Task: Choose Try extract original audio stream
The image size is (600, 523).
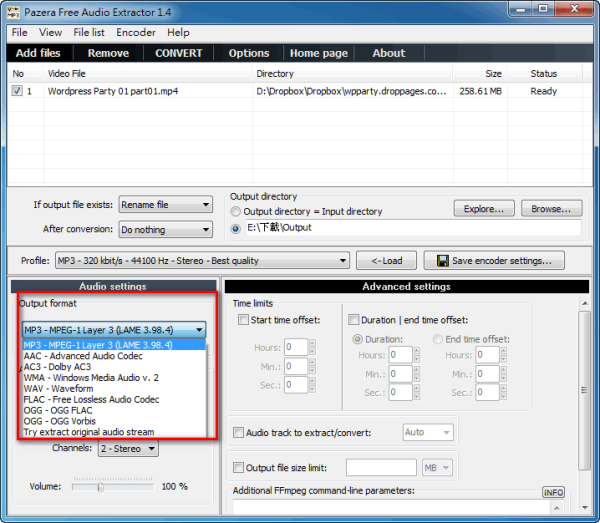Action: click(x=114, y=432)
